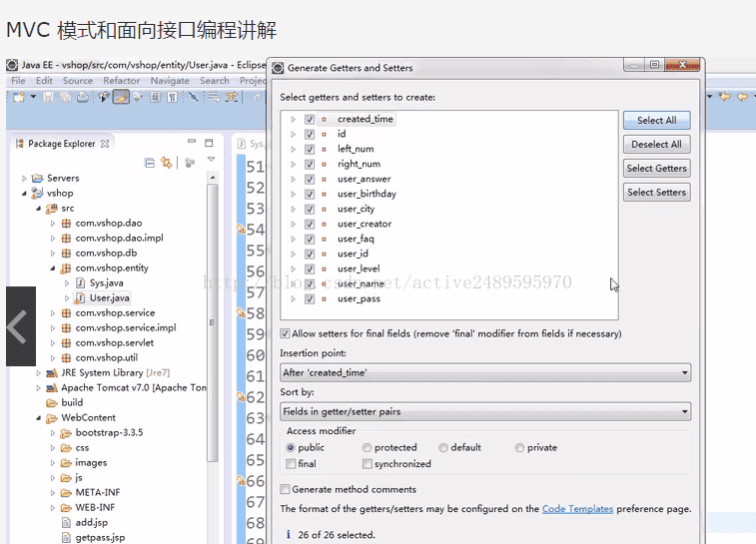
Task: Click the Select Getters button
Action: (657, 168)
